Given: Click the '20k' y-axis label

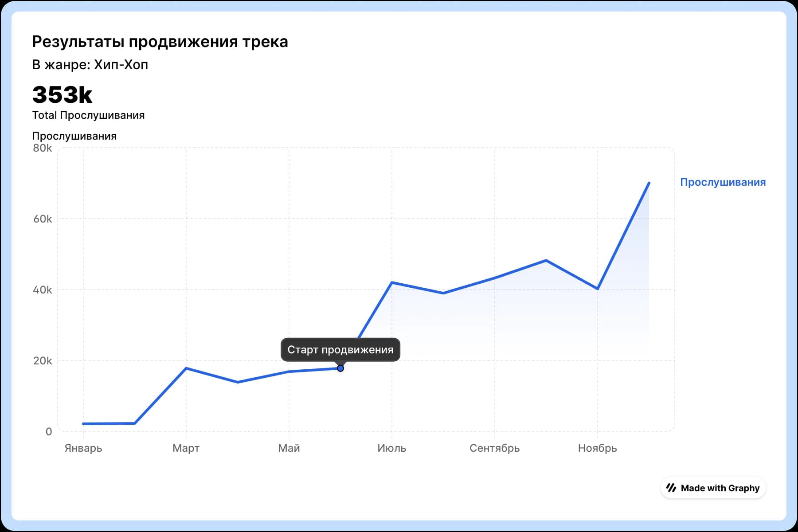Looking at the screenshot, I should click(x=43, y=361).
